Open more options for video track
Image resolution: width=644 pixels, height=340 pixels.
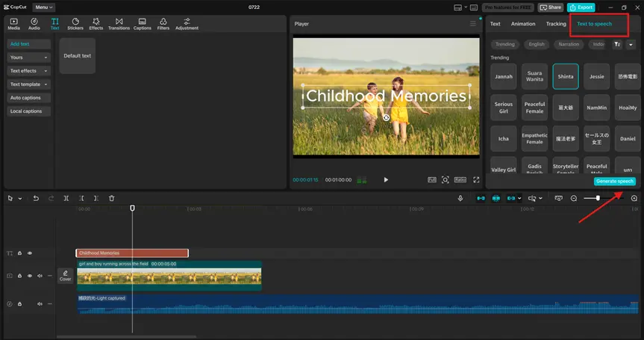[50, 276]
